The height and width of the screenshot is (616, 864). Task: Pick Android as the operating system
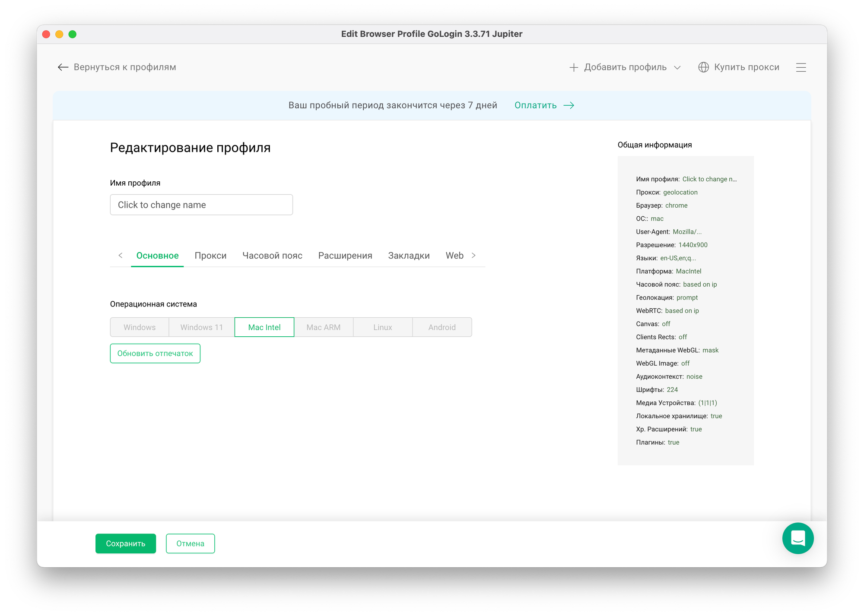(442, 327)
